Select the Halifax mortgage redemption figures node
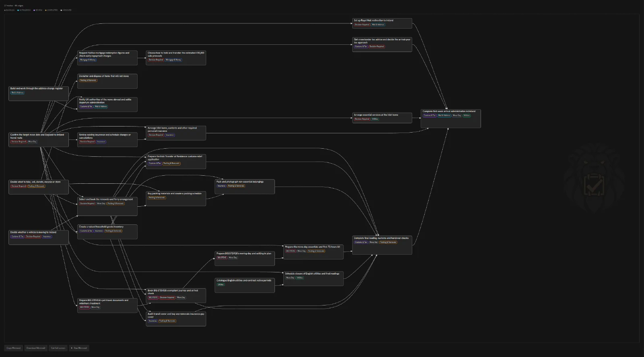The width and height of the screenshot is (644, 357). [x=107, y=58]
